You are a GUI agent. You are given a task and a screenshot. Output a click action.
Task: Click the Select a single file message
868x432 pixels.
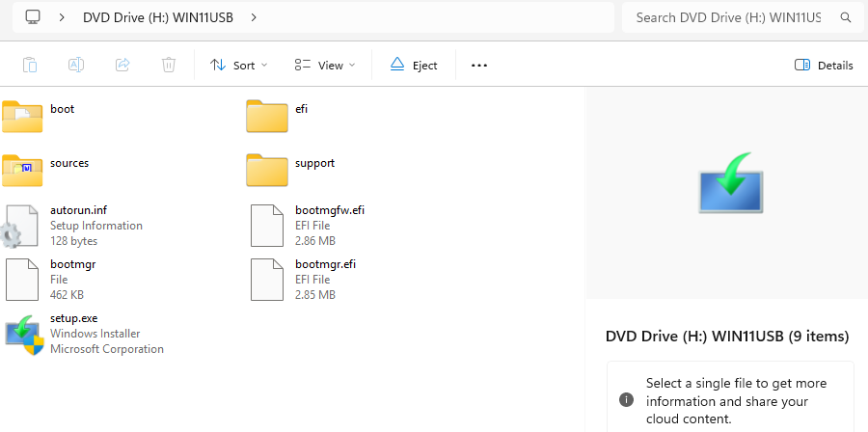pos(736,401)
